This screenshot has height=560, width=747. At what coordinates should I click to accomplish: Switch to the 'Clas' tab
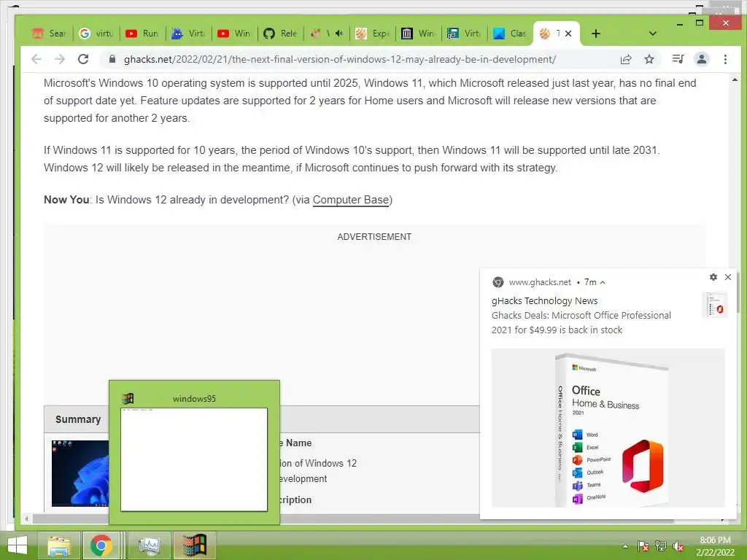tap(510, 34)
